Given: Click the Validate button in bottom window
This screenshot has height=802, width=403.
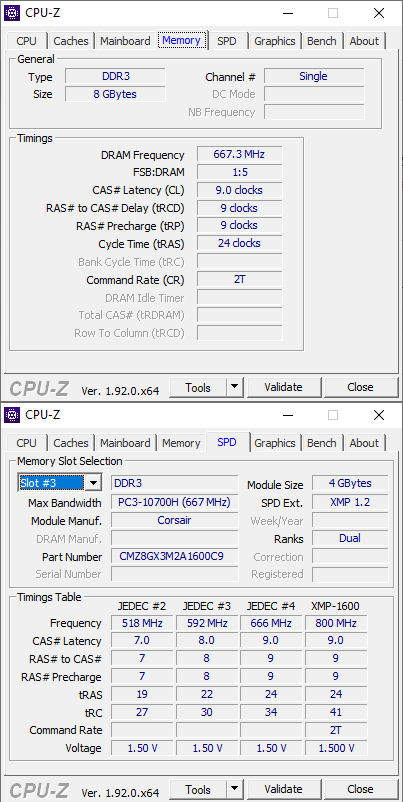Looking at the screenshot, I should (283, 789).
